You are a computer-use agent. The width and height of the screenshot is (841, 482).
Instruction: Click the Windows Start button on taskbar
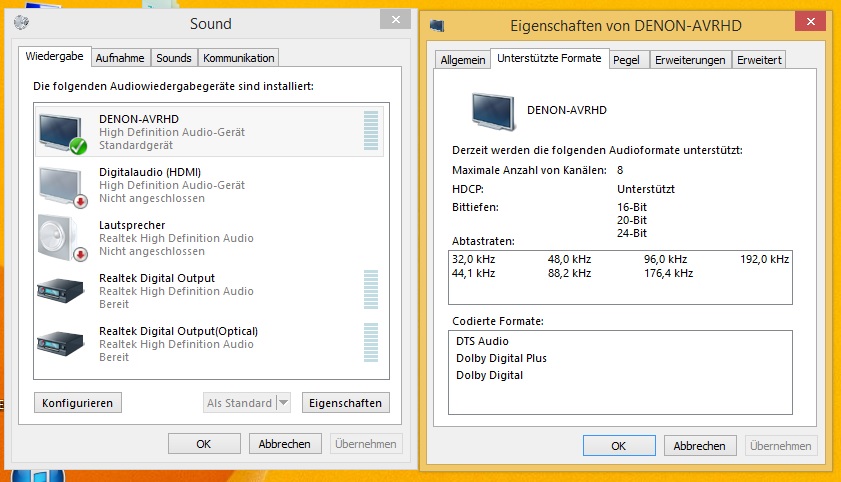(x=38, y=476)
